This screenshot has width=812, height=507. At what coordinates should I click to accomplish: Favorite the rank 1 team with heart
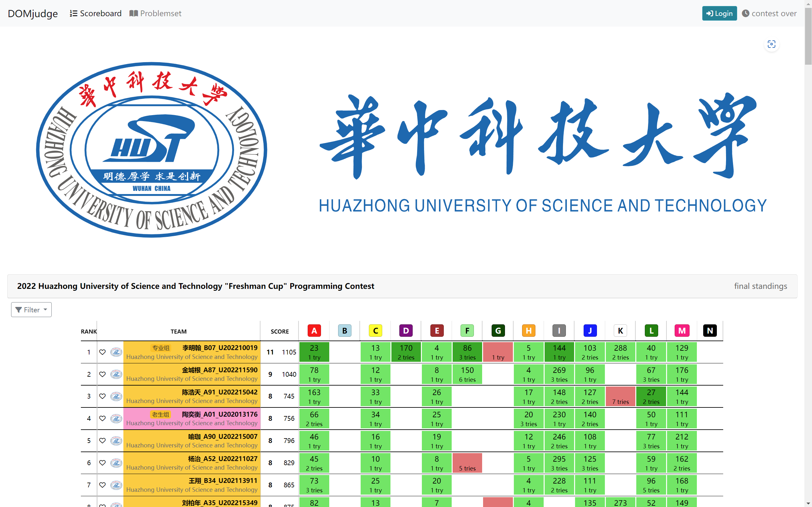coord(102,352)
